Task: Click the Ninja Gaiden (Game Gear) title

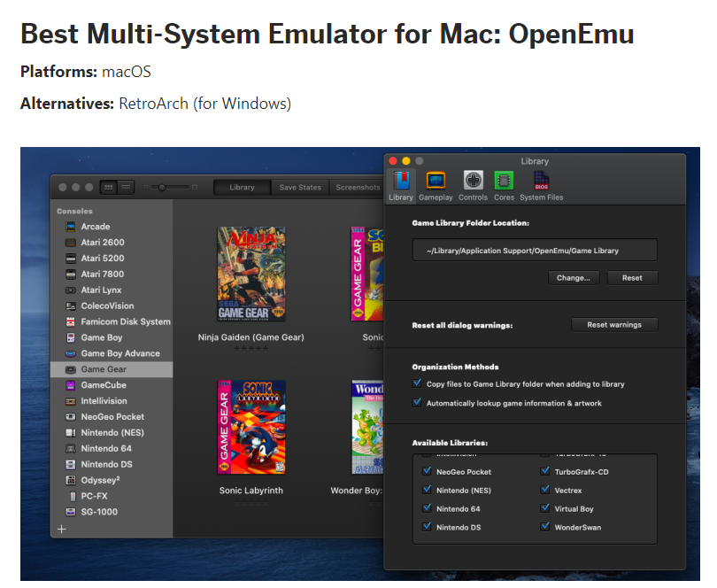Action: point(251,337)
